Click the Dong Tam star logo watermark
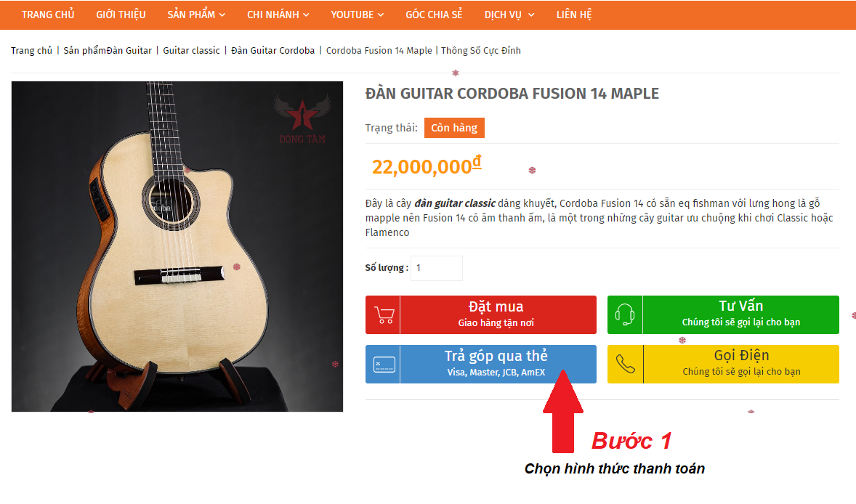The width and height of the screenshot is (856, 504). [302, 119]
